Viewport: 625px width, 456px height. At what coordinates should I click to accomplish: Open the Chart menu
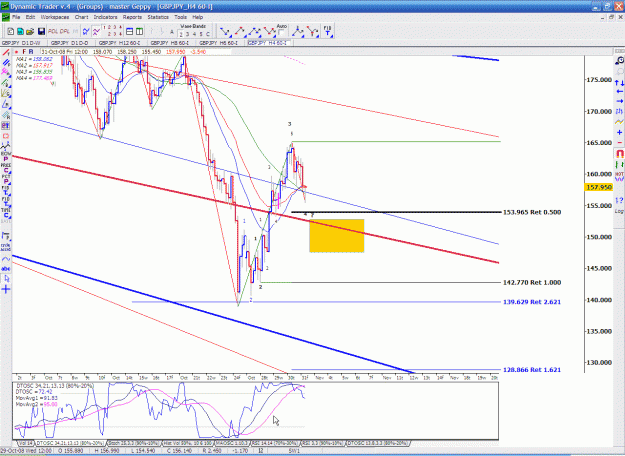coord(81,17)
